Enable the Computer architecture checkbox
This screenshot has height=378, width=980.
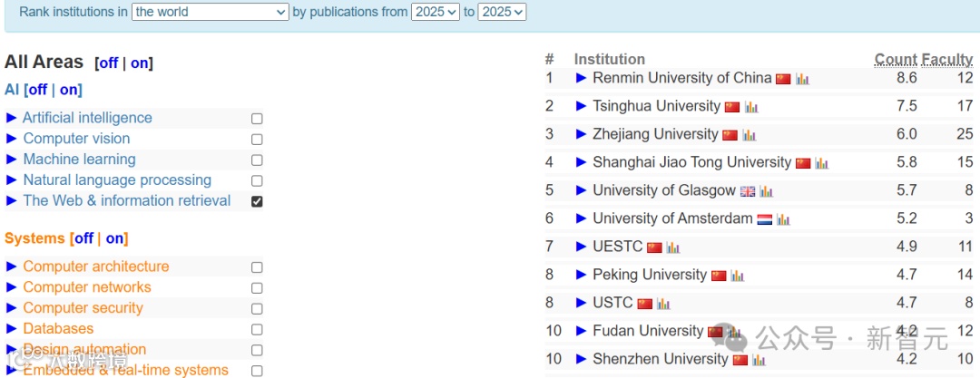pos(257,267)
